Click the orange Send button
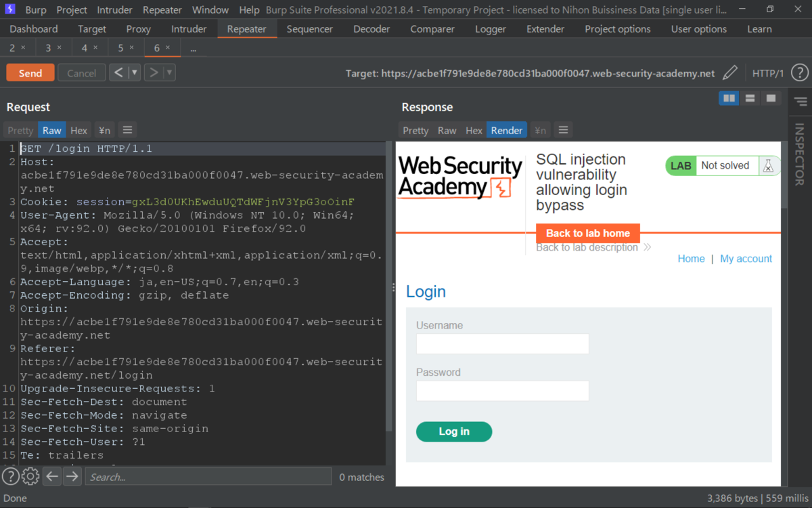 tap(30, 73)
